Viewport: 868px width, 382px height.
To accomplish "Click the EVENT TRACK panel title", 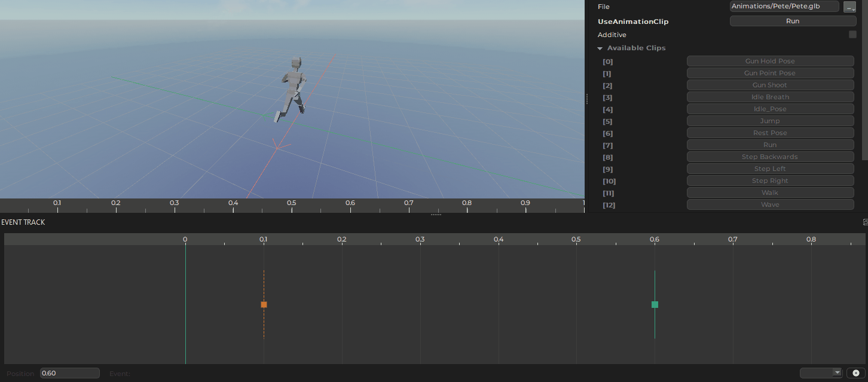I will click(x=23, y=222).
